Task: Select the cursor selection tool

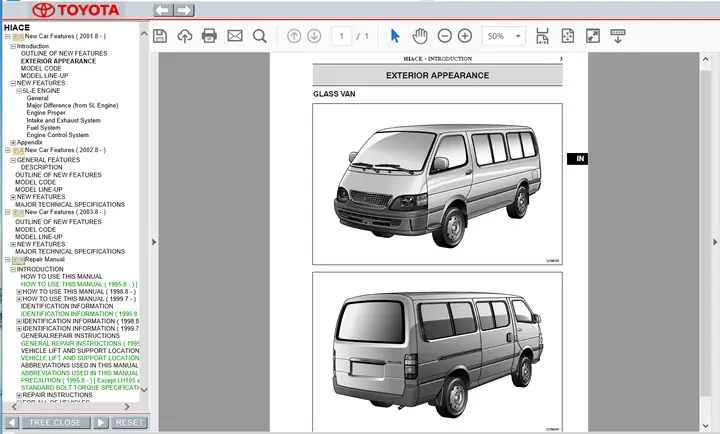Action: [x=395, y=36]
